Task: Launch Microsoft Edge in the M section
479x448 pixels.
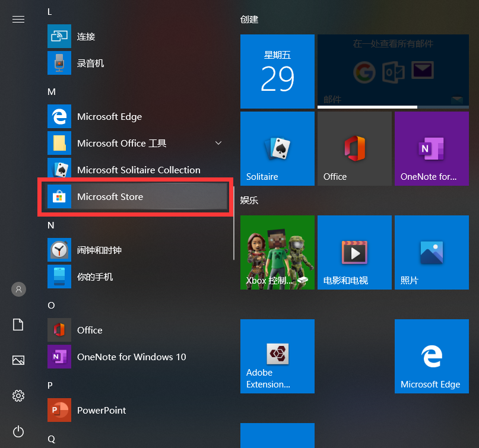Action: tap(136, 116)
